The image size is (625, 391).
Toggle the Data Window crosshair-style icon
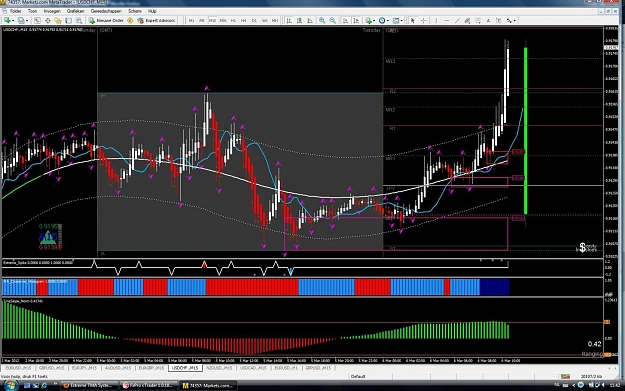47,20
